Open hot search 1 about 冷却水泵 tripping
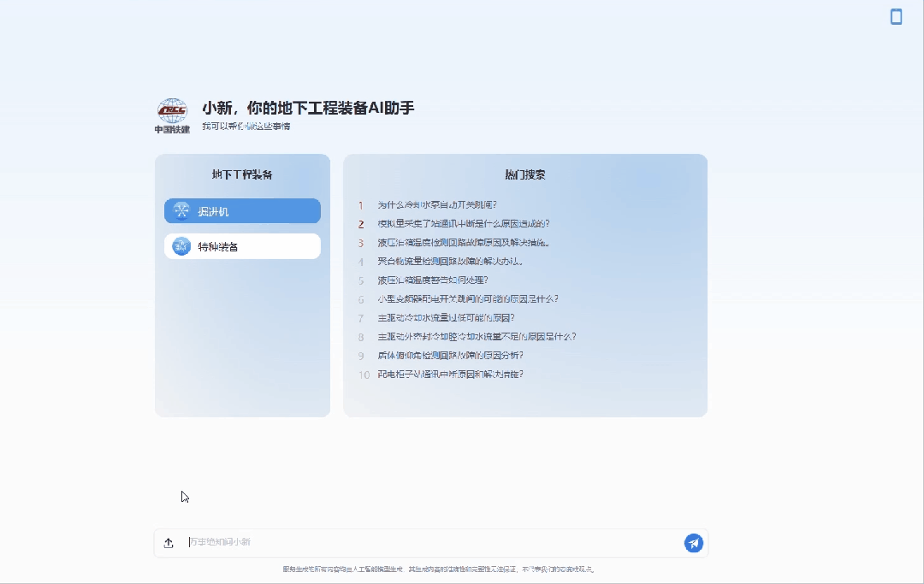Viewport: 924px width, 584px height. click(437, 205)
